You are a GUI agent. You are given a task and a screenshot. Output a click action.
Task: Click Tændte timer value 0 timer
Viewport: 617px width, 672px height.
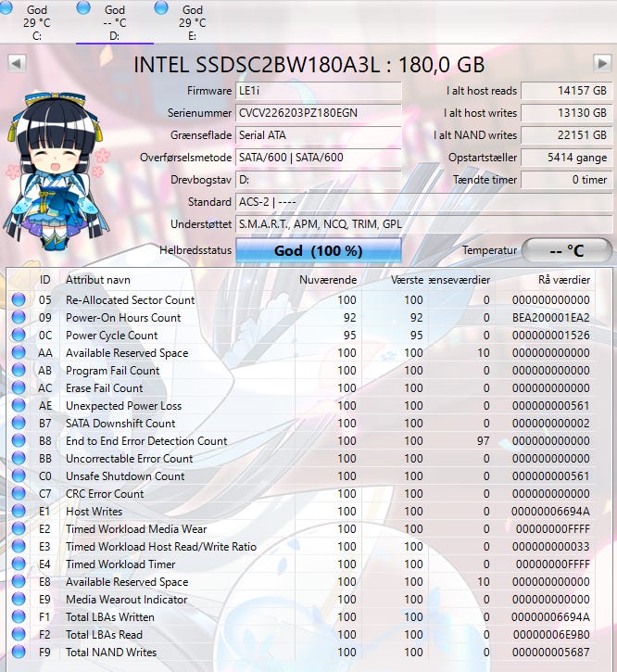[x=566, y=180]
